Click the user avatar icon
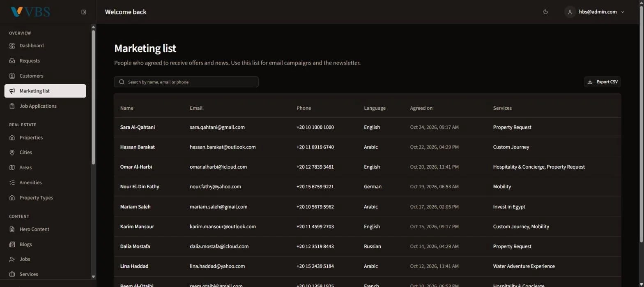This screenshot has width=644, height=287. pos(570,12)
